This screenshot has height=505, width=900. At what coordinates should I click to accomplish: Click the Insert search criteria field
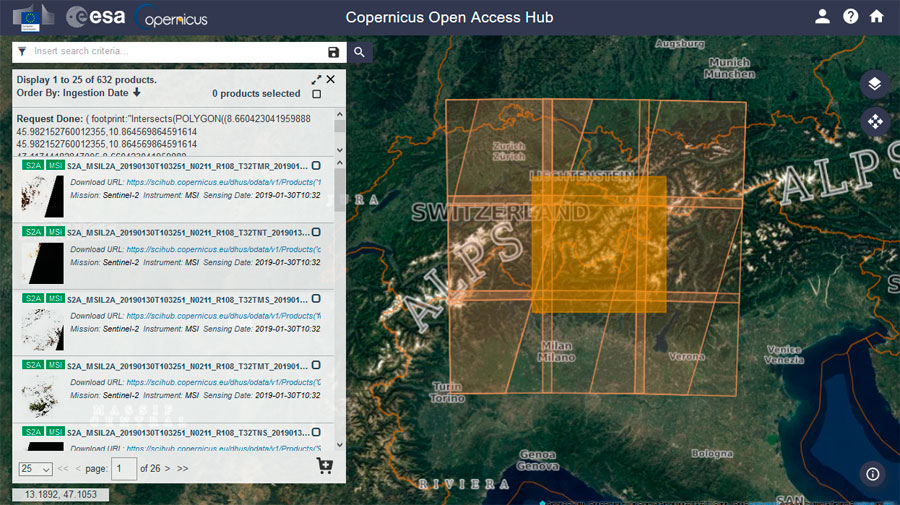pos(178,52)
